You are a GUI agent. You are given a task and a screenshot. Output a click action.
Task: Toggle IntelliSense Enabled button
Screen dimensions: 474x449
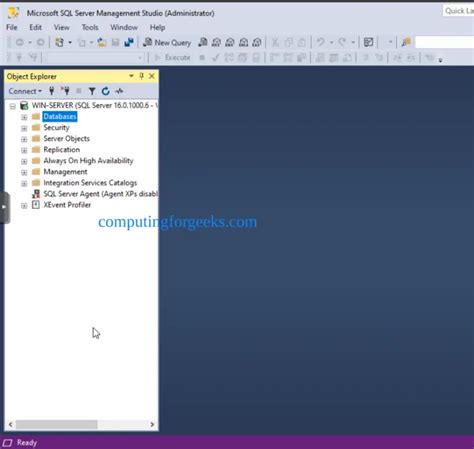[x=256, y=58]
